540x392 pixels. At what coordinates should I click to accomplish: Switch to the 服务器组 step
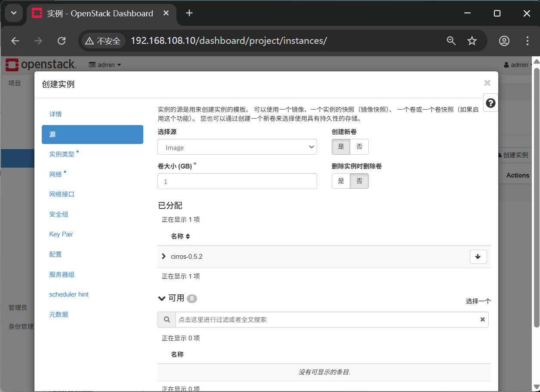click(x=62, y=275)
